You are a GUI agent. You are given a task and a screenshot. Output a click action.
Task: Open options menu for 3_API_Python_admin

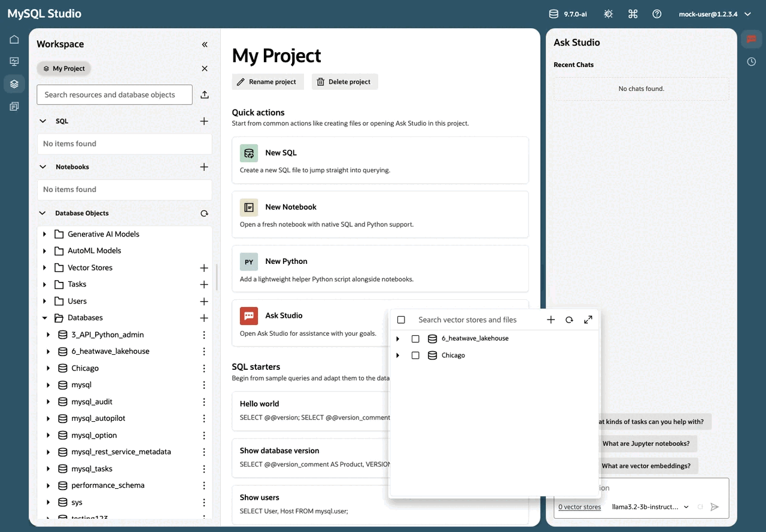(x=204, y=335)
